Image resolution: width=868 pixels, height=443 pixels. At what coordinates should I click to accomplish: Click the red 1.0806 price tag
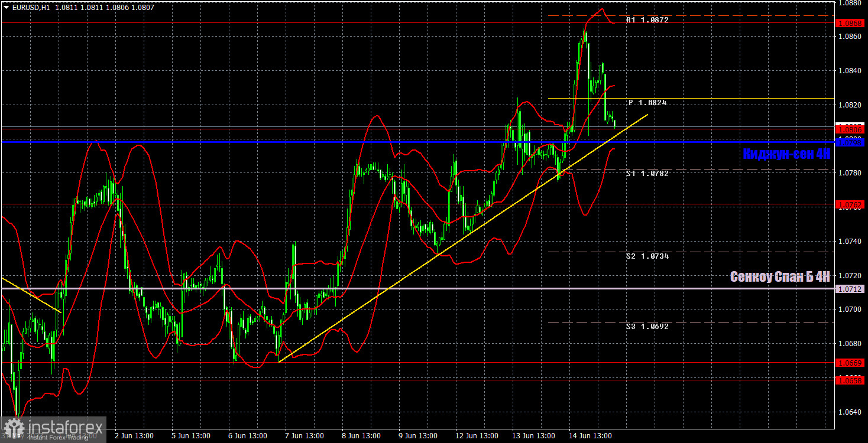pos(850,129)
